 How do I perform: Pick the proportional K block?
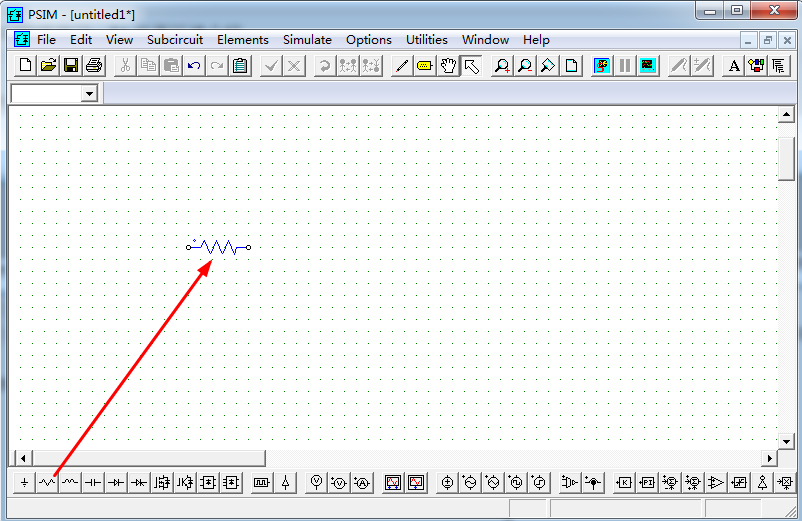(x=624, y=482)
